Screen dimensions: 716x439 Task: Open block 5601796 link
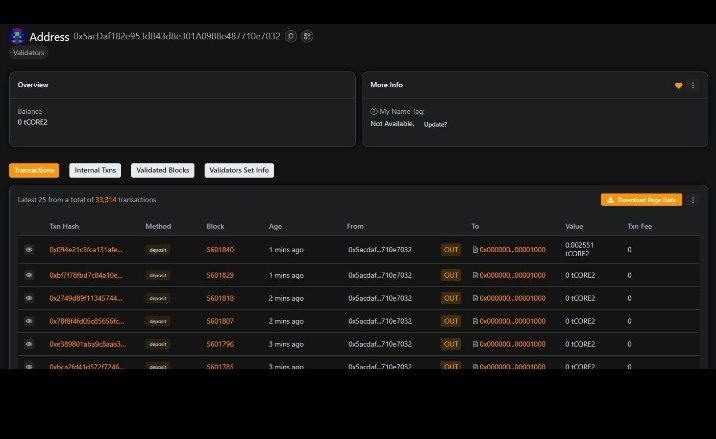220,344
